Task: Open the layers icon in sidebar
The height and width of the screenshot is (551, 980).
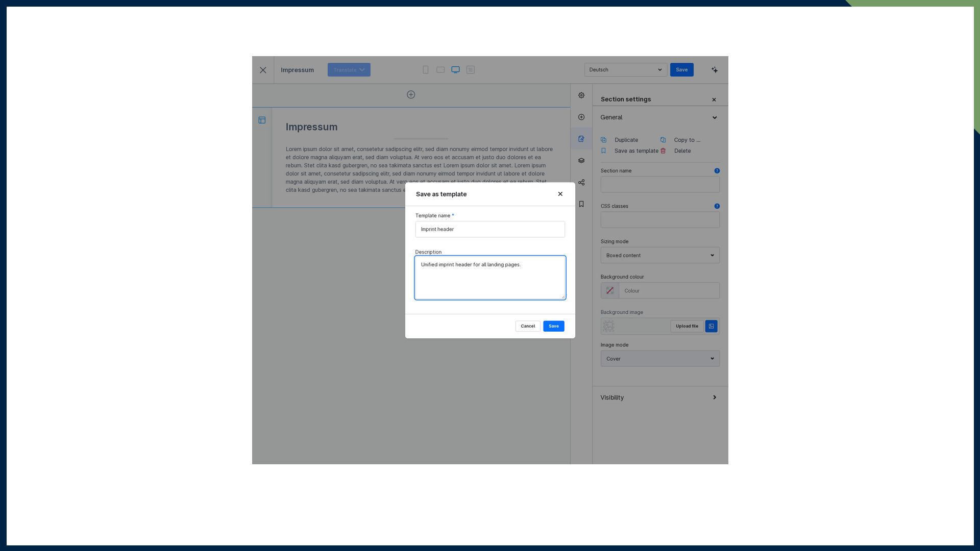Action: click(581, 161)
